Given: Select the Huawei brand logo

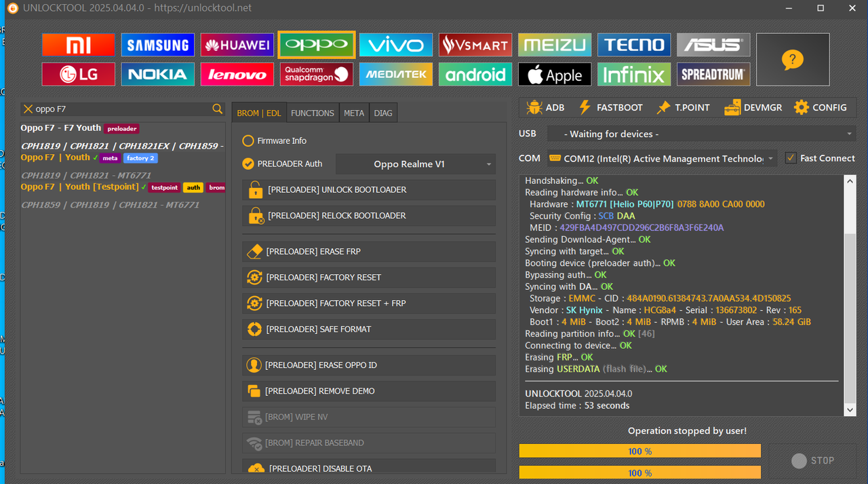Looking at the screenshot, I should tap(237, 45).
